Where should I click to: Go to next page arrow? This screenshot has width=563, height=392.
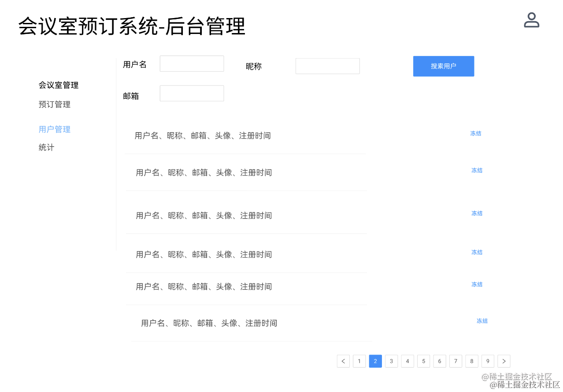click(504, 361)
